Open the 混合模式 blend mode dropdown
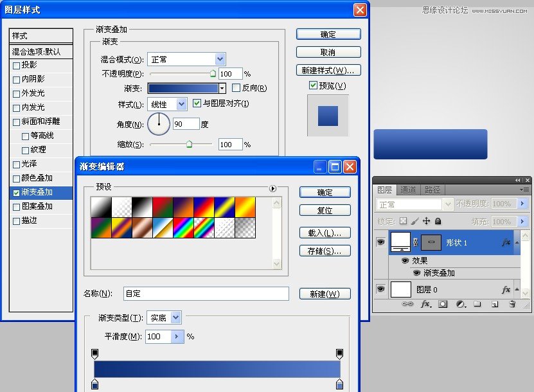 (x=220, y=59)
